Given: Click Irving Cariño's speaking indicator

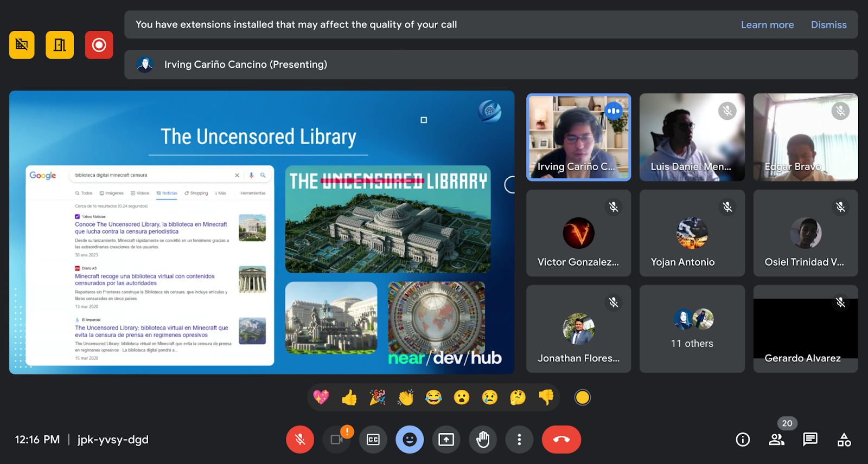Looking at the screenshot, I should click(614, 111).
